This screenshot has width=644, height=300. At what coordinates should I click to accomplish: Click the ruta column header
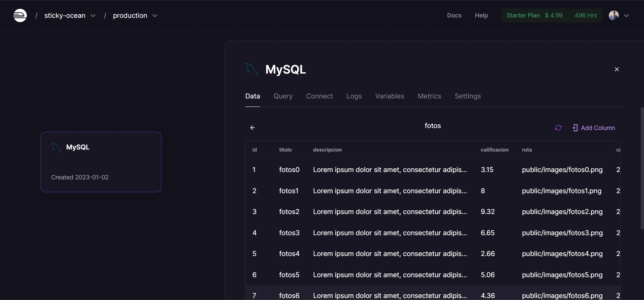click(x=527, y=150)
